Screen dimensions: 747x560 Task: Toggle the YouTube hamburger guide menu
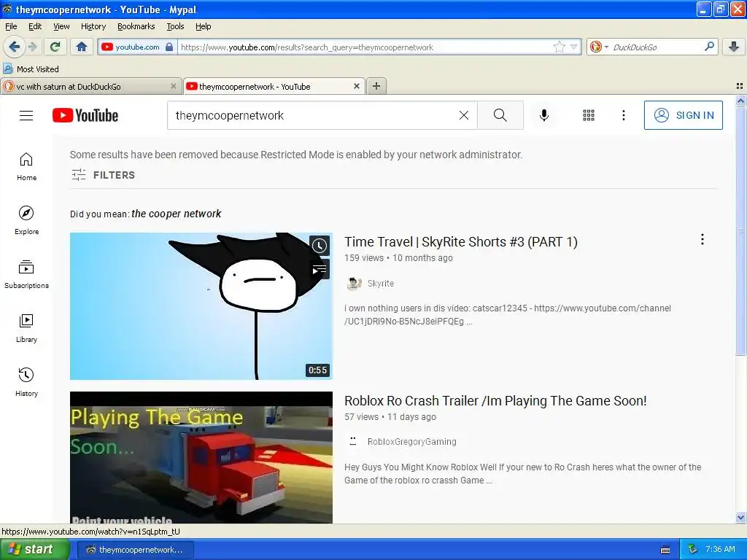26,115
